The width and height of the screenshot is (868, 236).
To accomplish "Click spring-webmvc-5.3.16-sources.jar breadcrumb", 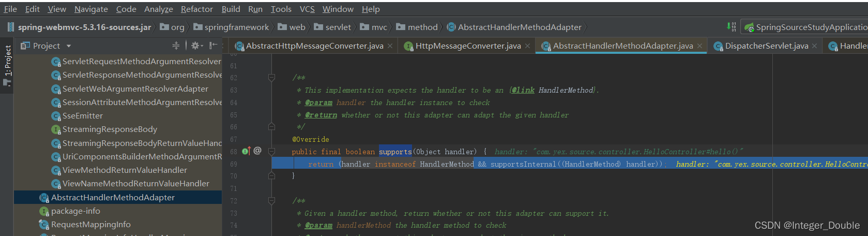I will tap(79, 27).
